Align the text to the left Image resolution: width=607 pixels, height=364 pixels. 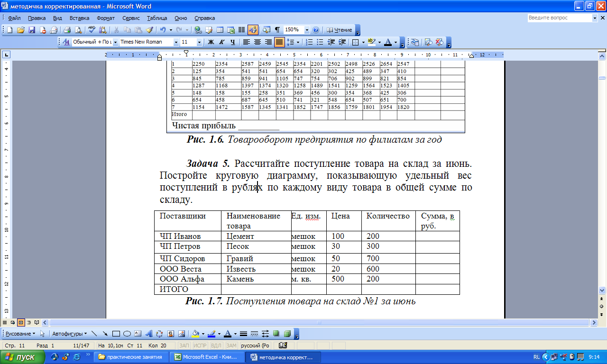[247, 42]
